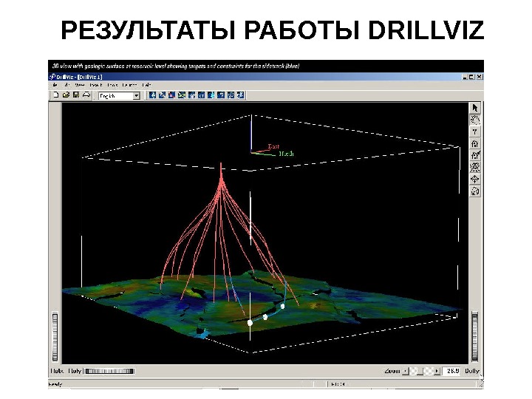Open the English language dropdown

pyautogui.click(x=119, y=95)
